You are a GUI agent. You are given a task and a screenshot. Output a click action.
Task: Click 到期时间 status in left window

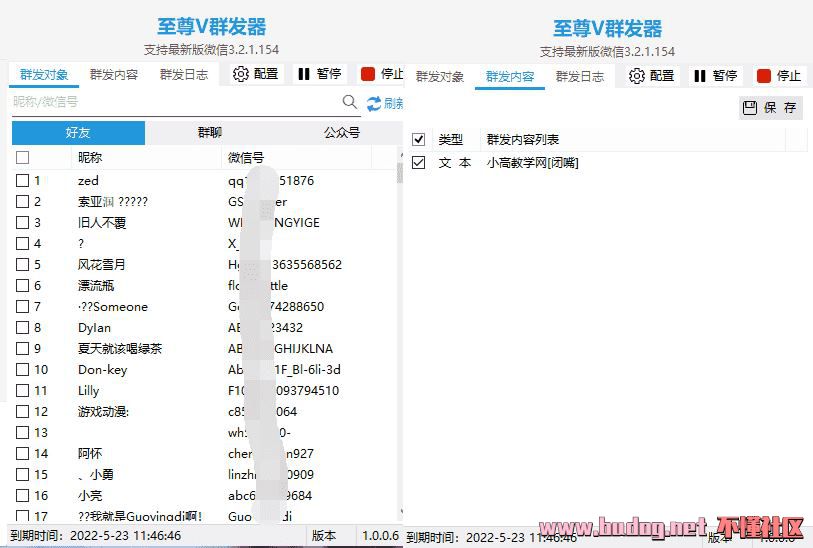click(95, 536)
